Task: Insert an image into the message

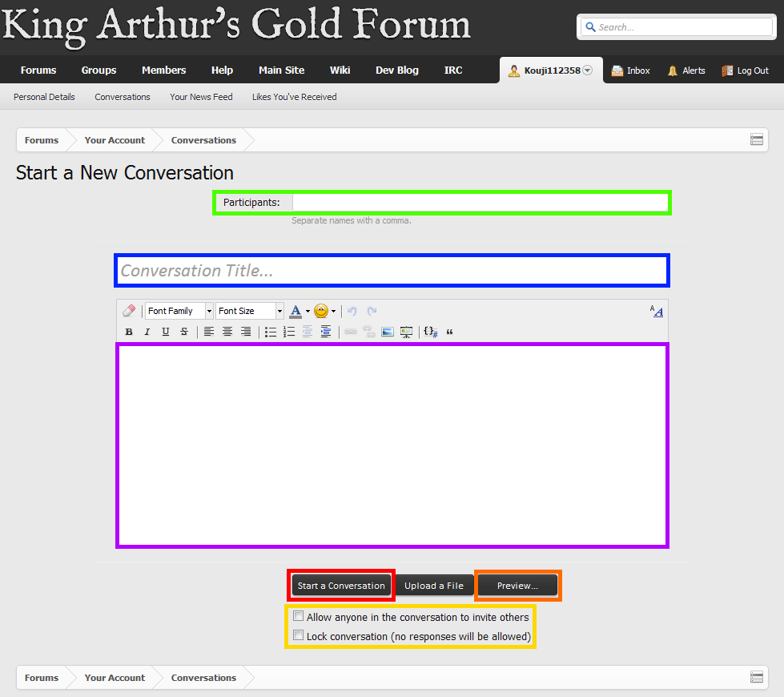Action: (x=388, y=332)
